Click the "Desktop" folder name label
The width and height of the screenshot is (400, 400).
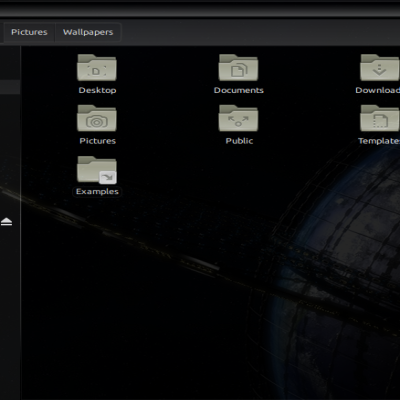point(97,90)
